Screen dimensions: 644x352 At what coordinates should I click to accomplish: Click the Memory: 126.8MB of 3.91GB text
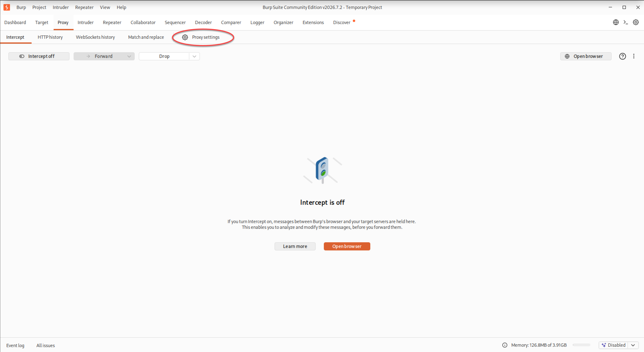click(539, 345)
